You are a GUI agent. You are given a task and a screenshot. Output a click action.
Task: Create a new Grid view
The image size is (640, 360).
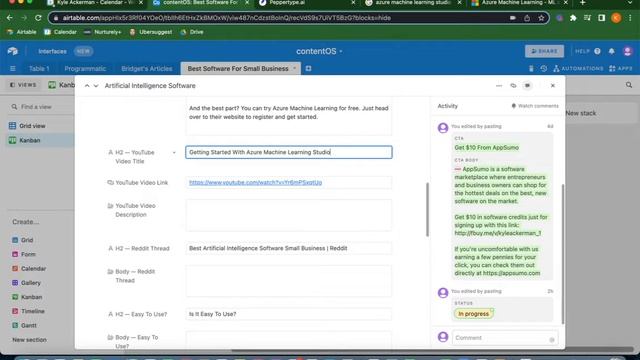tap(27, 240)
